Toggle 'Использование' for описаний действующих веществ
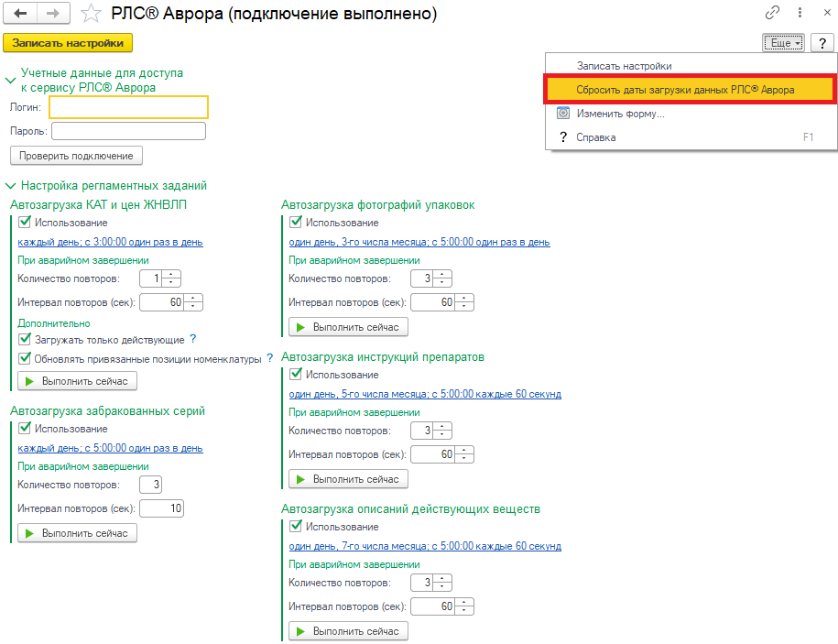838x644 pixels. point(296,526)
